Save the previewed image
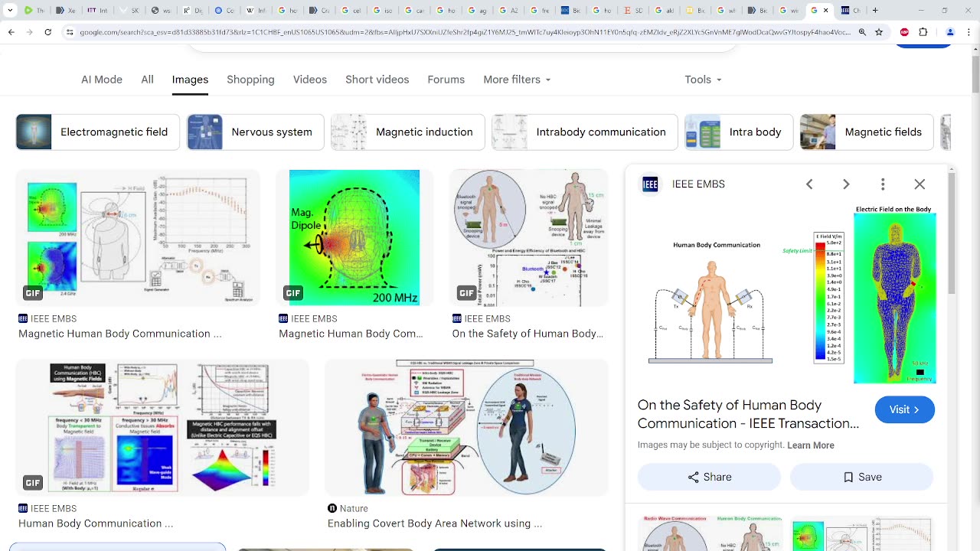Screen dimensions: 980x551 point(862,477)
